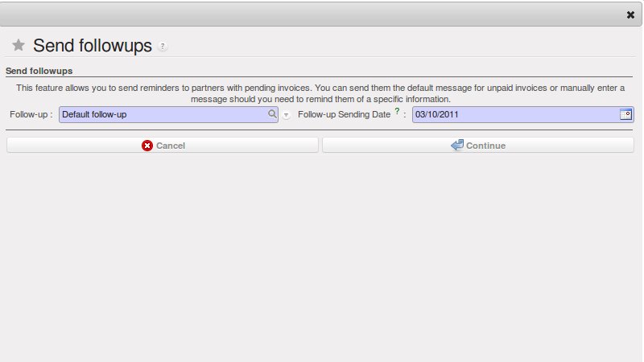The height and width of the screenshot is (362, 644).
Task: Open the help question mark next to title
Action: [x=163, y=47]
